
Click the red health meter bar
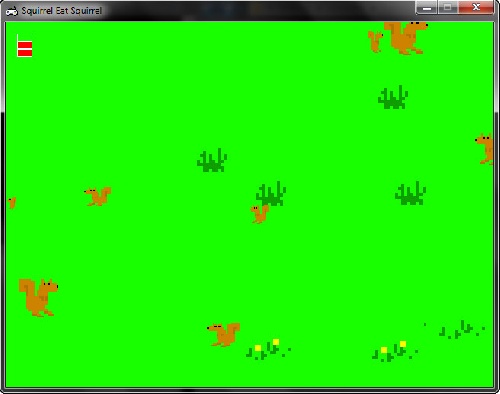coord(25,49)
